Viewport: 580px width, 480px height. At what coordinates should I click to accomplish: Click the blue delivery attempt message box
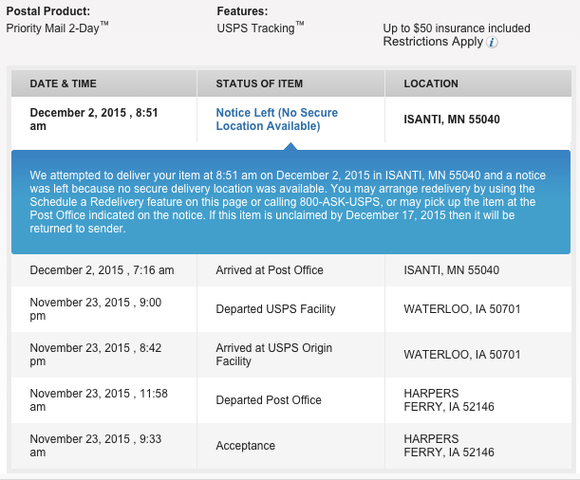[x=291, y=202]
